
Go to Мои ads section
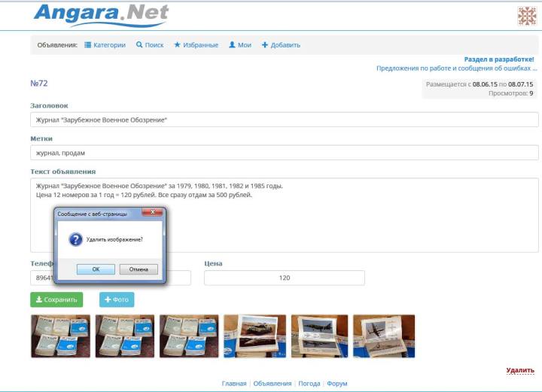240,45
